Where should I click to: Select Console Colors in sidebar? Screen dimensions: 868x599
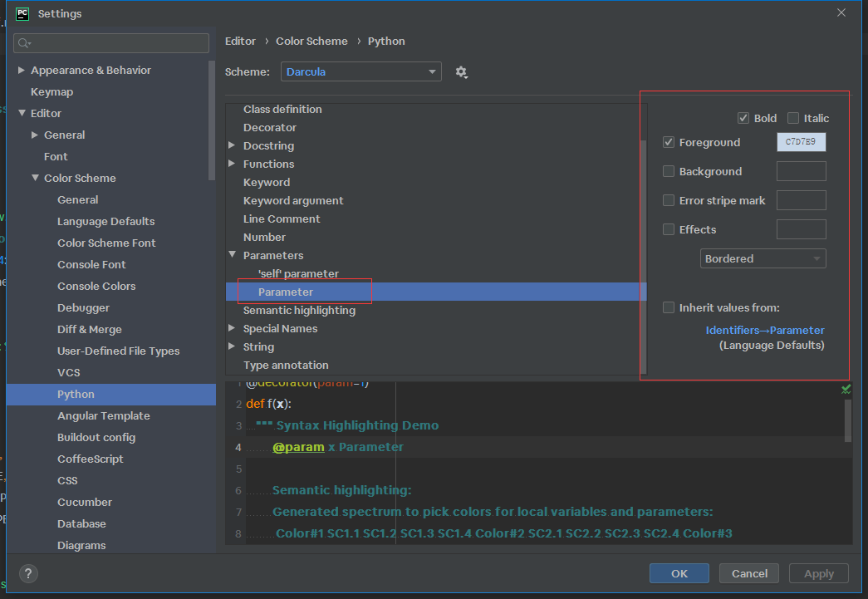(97, 287)
